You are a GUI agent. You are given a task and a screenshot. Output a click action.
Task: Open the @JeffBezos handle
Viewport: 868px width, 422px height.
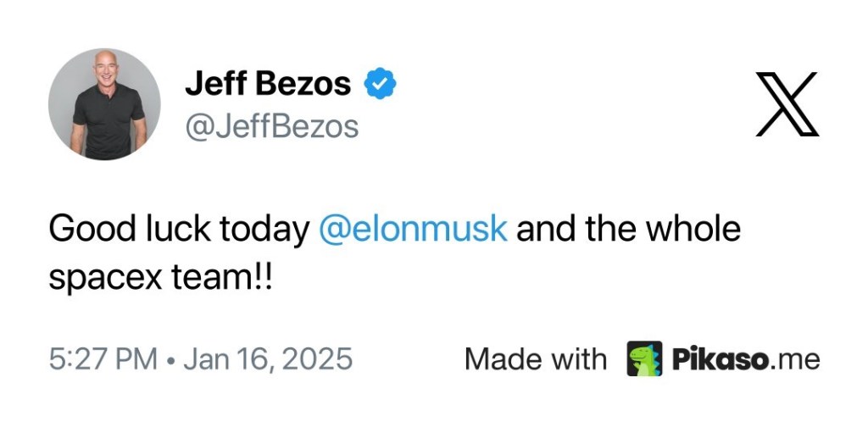pos(271,126)
